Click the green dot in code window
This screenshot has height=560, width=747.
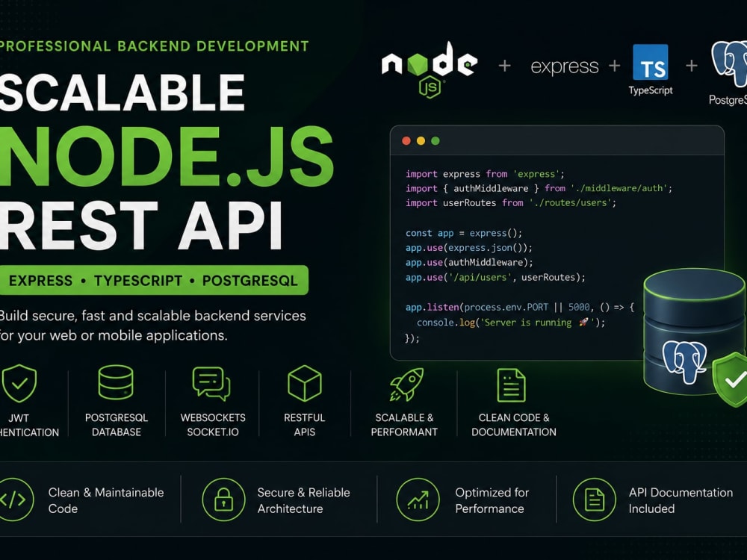pyautogui.click(x=435, y=140)
